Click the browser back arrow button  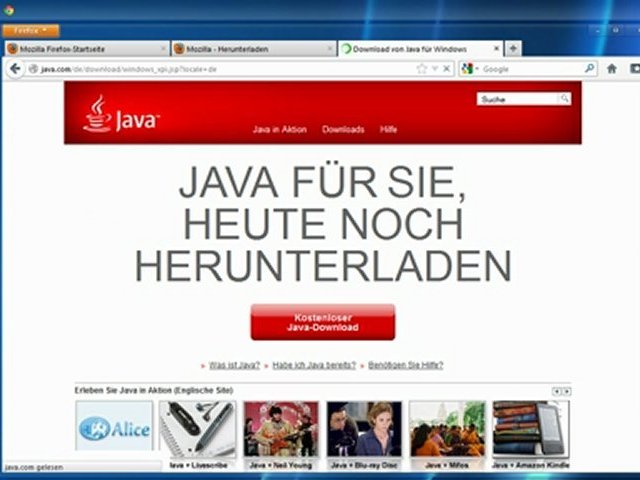[14, 69]
